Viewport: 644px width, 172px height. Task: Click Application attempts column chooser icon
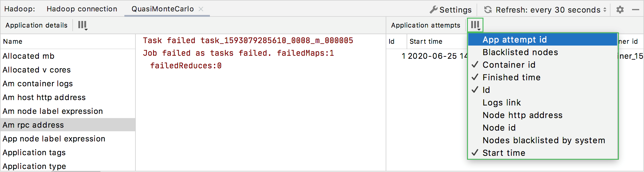click(475, 25)
